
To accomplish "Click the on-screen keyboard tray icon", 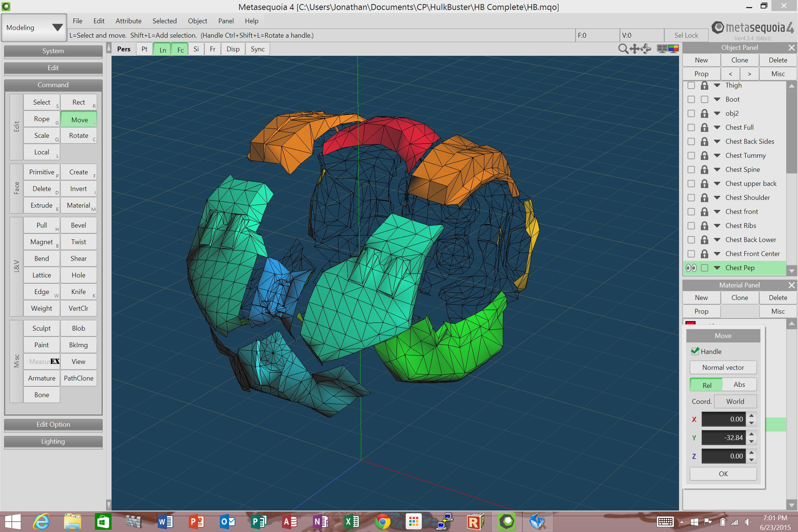I will pos(665,522).
